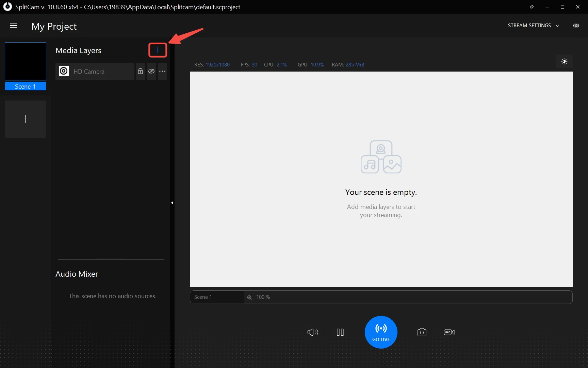Add a new media layer

[158, 50]
